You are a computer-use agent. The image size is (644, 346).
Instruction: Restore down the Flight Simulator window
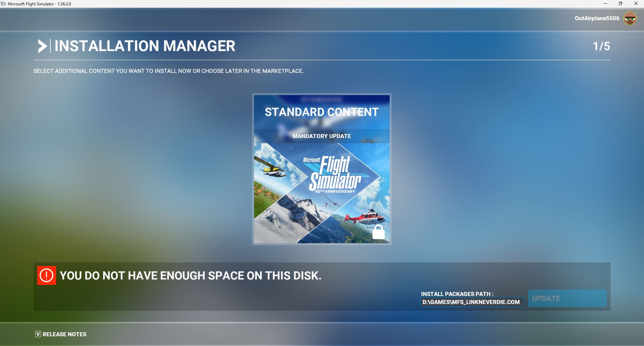click(x=621, y=4)
